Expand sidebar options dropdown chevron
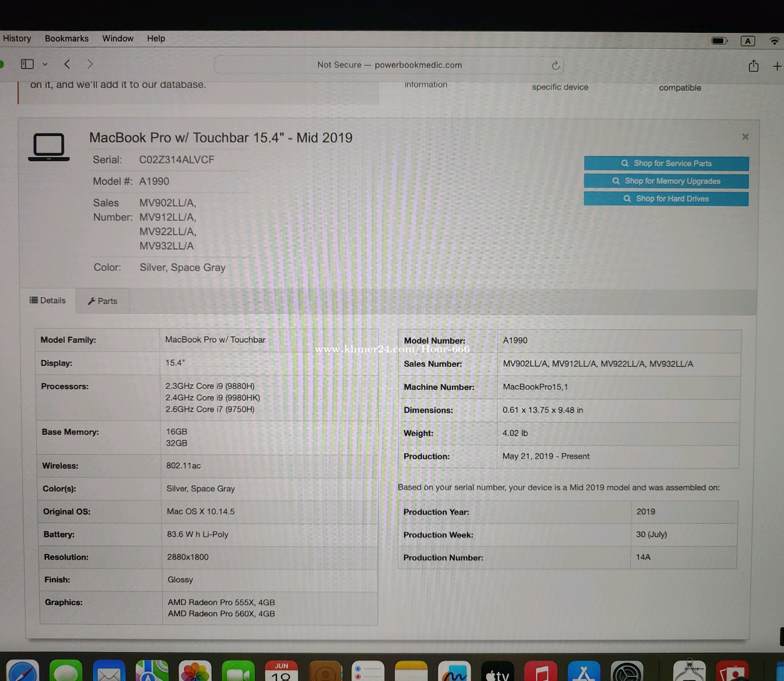Viewport: 784px width, 681px height. click(45, 65)
